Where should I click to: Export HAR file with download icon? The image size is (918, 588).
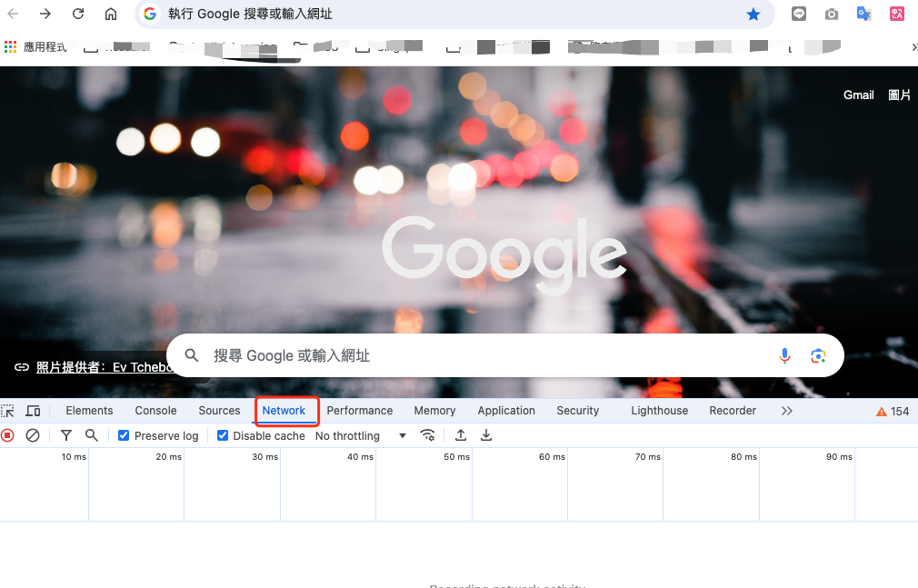pyautogui.click(x=486, y=435)
